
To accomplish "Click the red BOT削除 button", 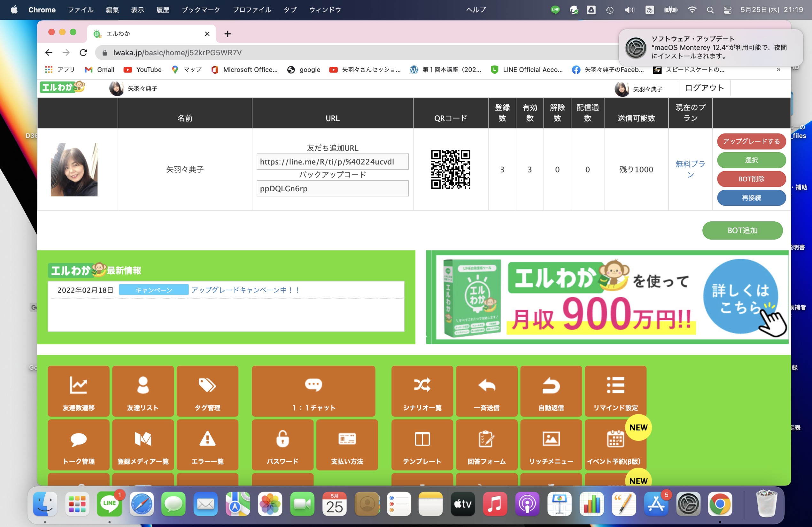I will click(751, 179).
